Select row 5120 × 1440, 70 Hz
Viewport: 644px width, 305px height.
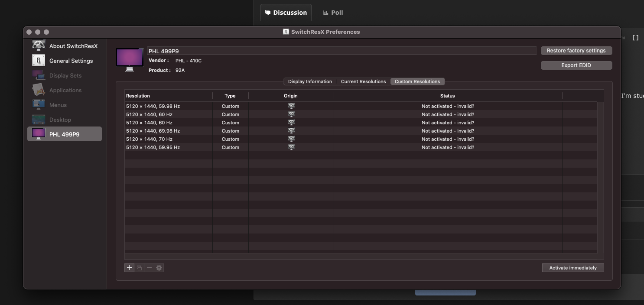pyautogui.click(x=361, y=139)
